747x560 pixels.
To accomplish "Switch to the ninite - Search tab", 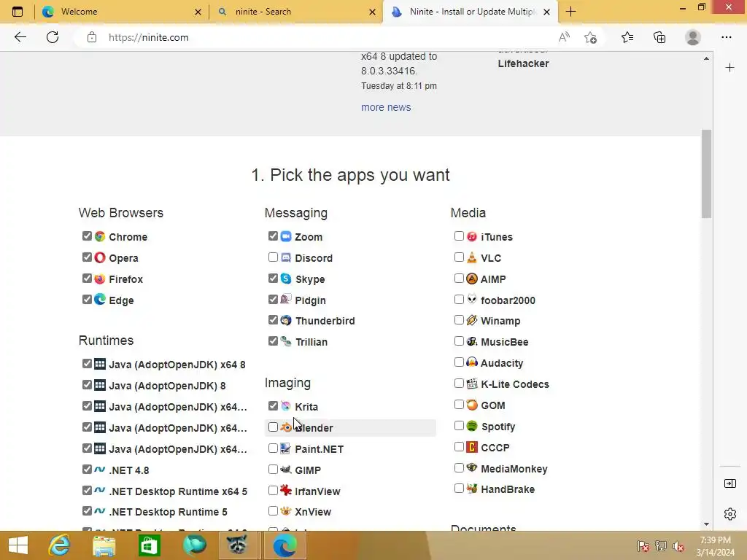I will 295,12.
